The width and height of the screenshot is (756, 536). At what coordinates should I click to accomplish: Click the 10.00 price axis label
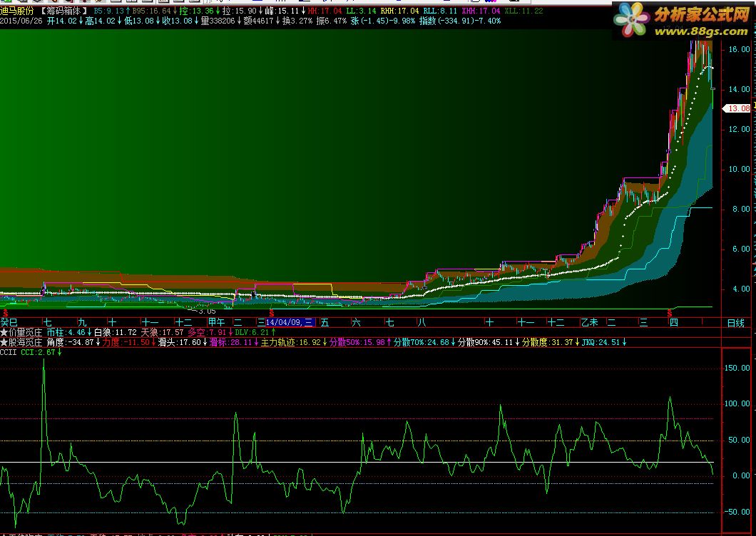coord(739,169)
